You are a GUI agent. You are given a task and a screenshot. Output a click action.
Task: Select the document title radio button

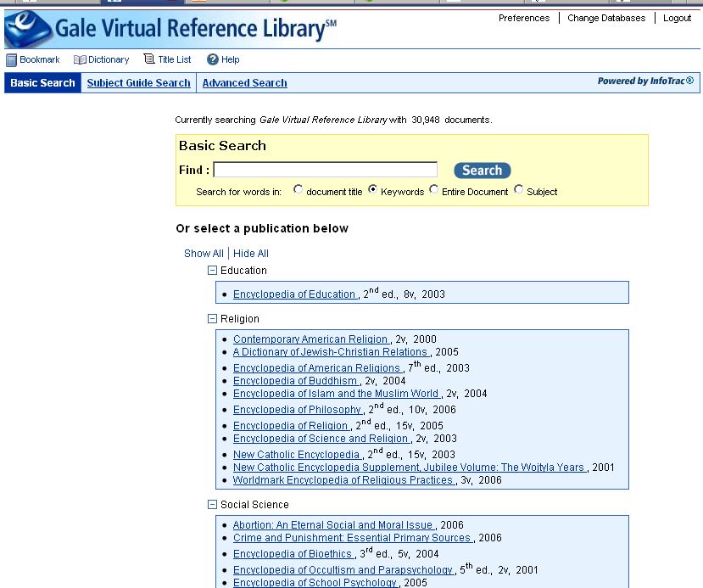click(298, 190)
